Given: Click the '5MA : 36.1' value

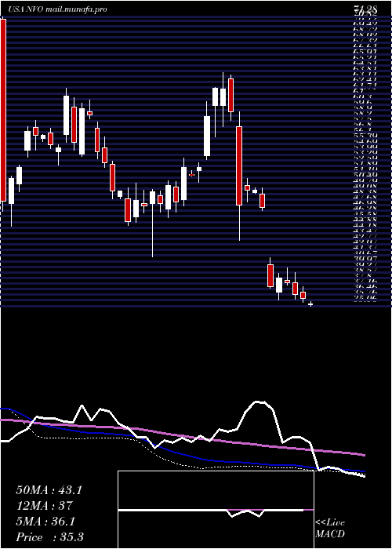Looking at the screenshot, I should click(45, 522).
